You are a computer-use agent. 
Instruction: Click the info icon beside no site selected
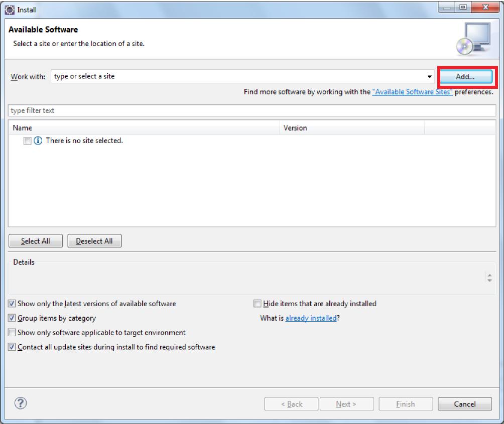tap(38, 141)
